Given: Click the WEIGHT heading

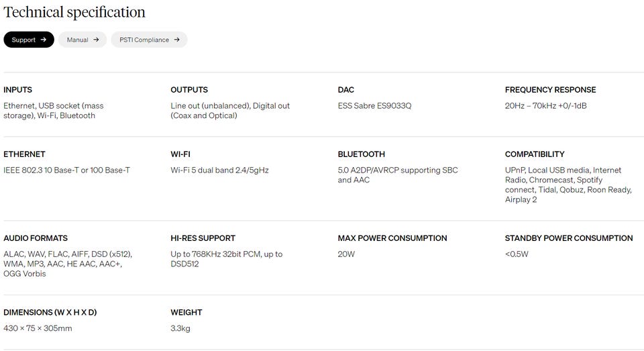Looking at the screenshot, I should pyautogui.click(x=186, y=313).
